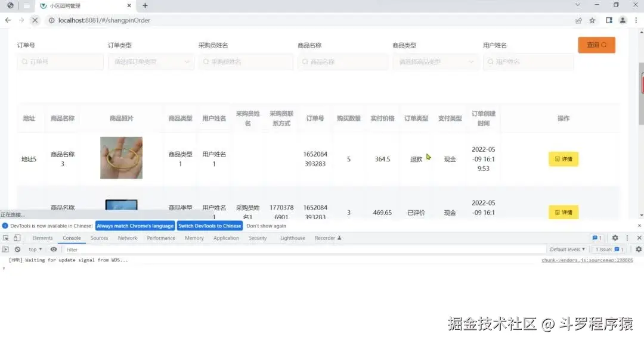
Task: Click the 1 Issue indicator
Action: click(x=609, y=249)
